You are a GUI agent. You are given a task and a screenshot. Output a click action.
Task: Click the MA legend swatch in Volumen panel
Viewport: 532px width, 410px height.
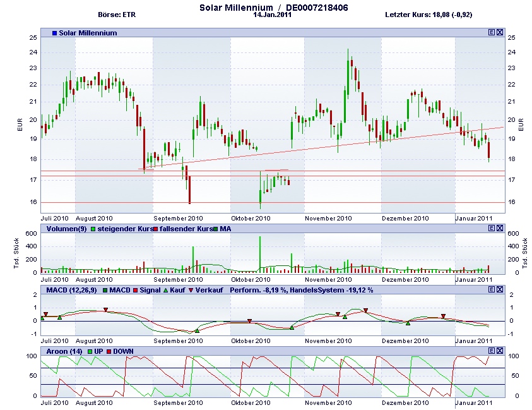(216, 229)
